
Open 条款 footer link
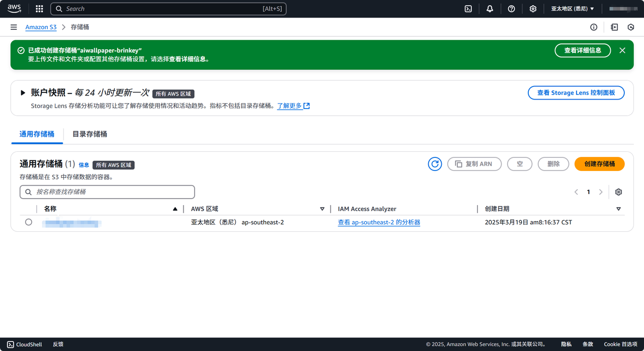(588, 344)
